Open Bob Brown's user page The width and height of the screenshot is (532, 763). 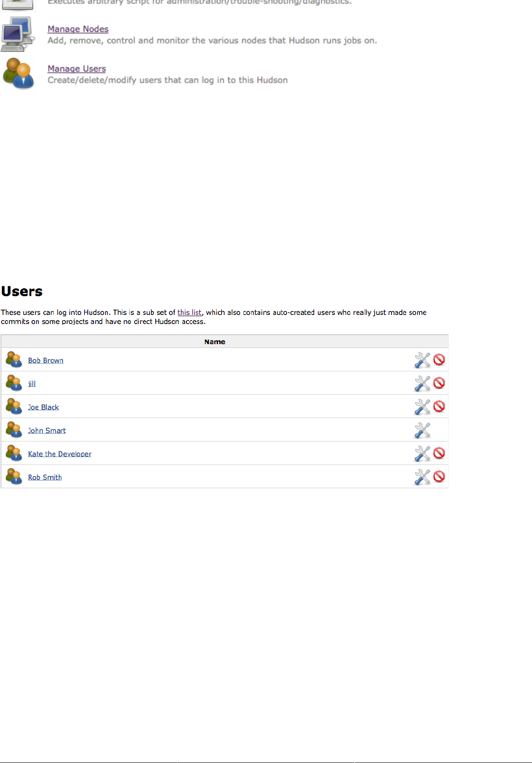[45, 360]
